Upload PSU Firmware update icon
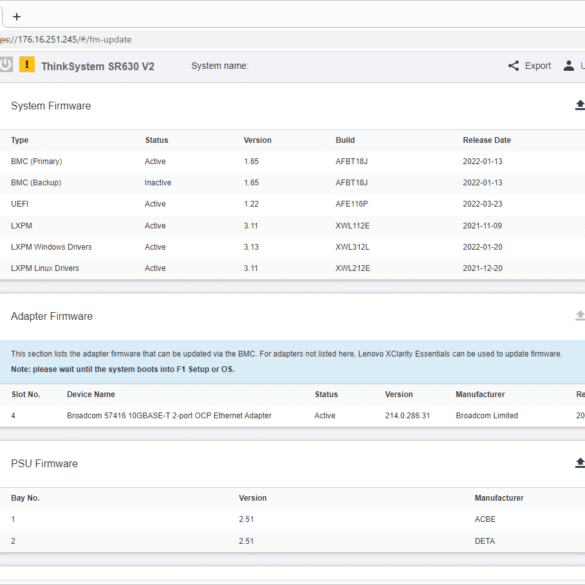 click(x=579, y=463)
